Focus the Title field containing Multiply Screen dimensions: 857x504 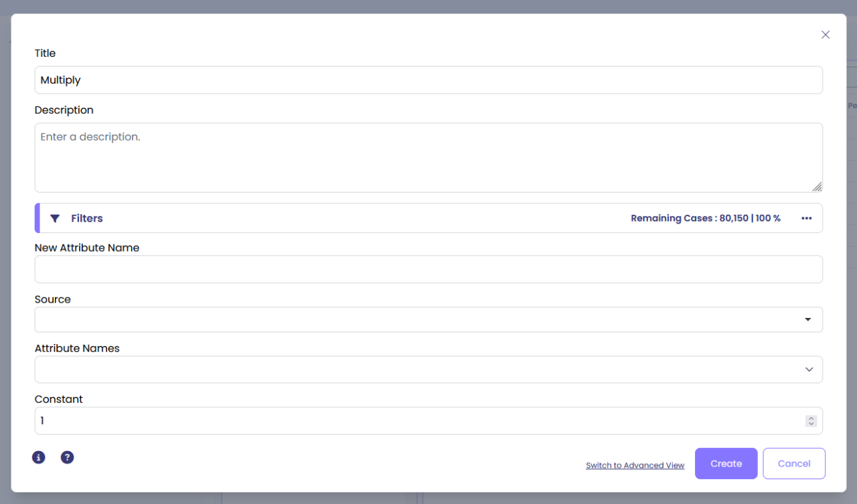pyautogui.click(x=428, y=80)
